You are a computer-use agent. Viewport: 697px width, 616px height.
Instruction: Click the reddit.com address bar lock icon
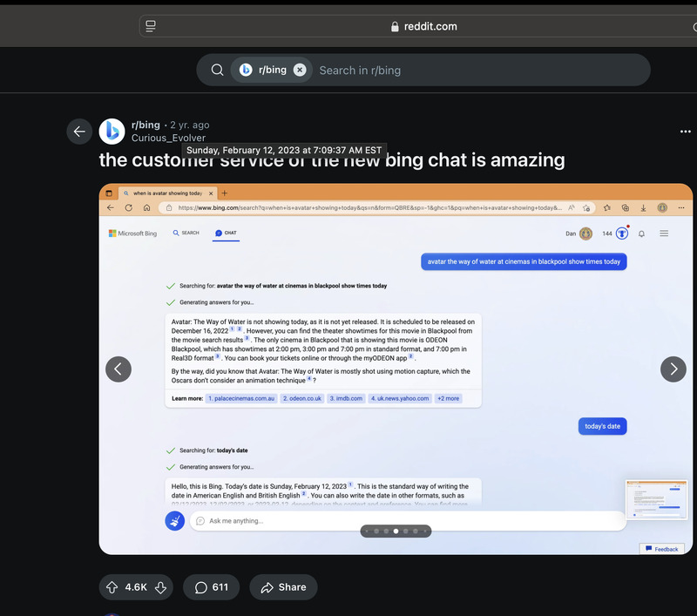tap(395, 27)
